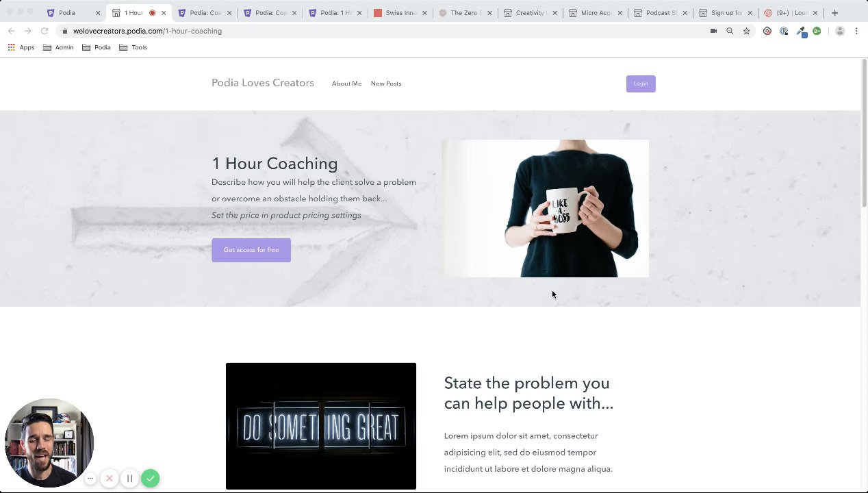Bookmark this page with the star icon
The image size is (868, 493).
tap(746, 31)
